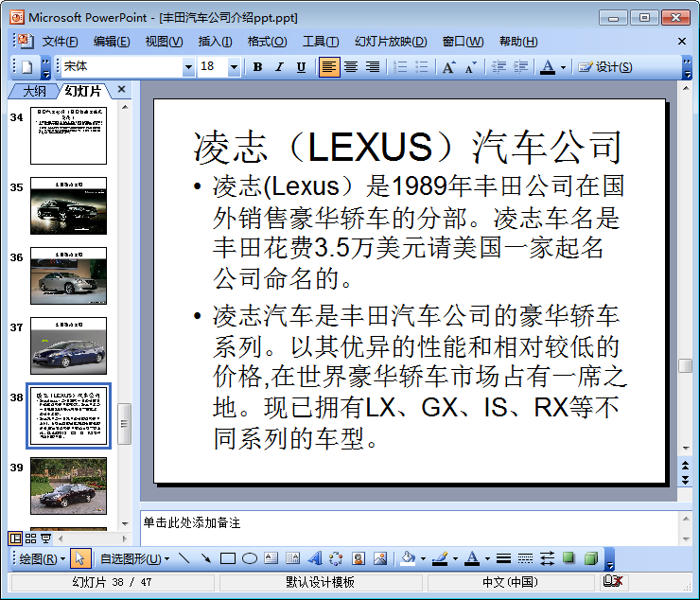Open 自选图形(U) AutoShapes menu
This screenshot has width=700, height=600.
[x=135, y=558]
